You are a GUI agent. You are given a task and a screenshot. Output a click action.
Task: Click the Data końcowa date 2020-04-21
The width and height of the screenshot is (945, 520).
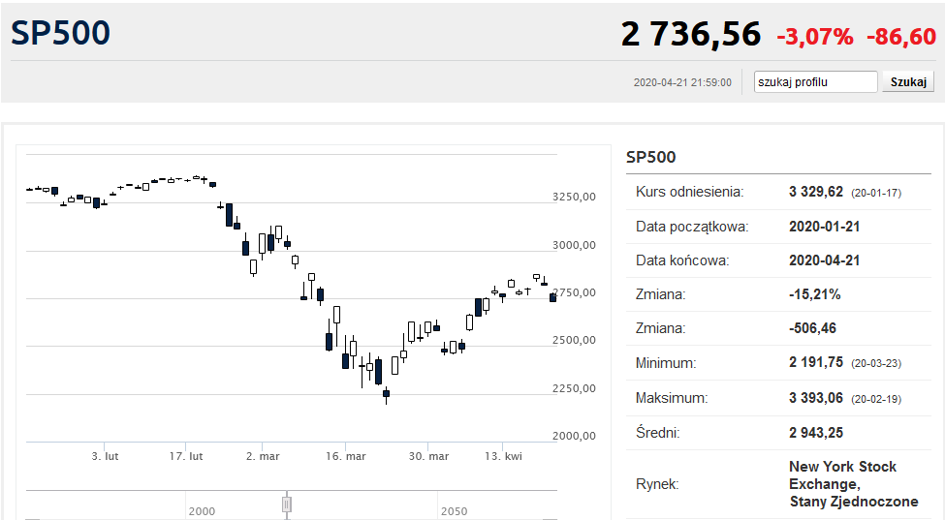825,260
